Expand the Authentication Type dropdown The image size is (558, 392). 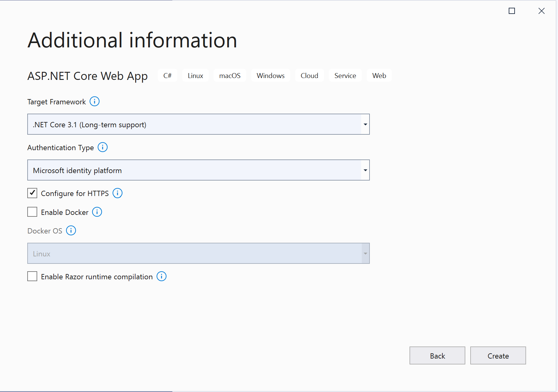pos(365,170)
